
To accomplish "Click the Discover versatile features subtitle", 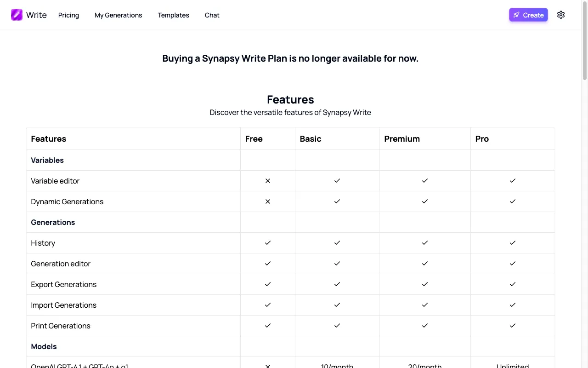I will coord(290,112).
